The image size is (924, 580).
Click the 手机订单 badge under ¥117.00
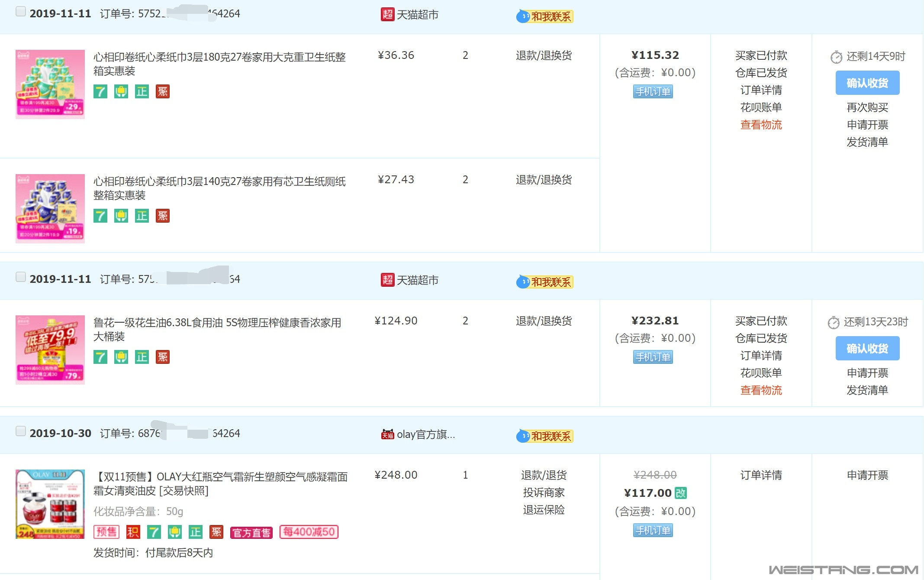(653, 530)
